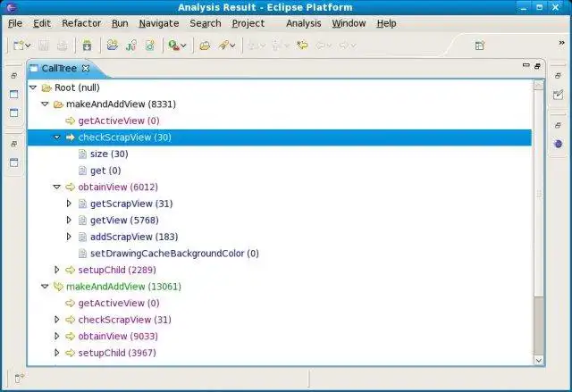The width and height of the screenshot is (572, 392).
Task: Click the tree scrollbar up arrow
Action: tap(538, 85)
